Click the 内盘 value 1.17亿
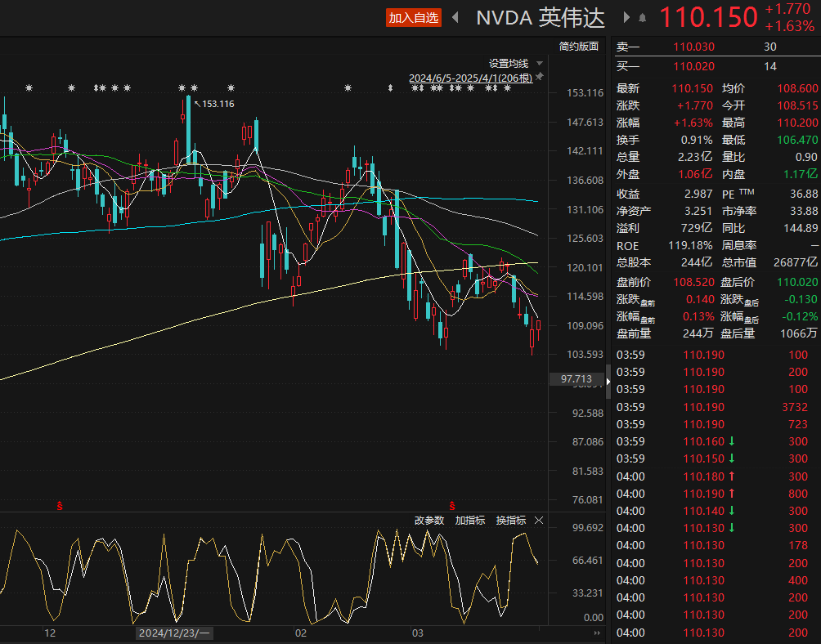The width and height of the screenshot is (821, 644). [x=800, y=174]
